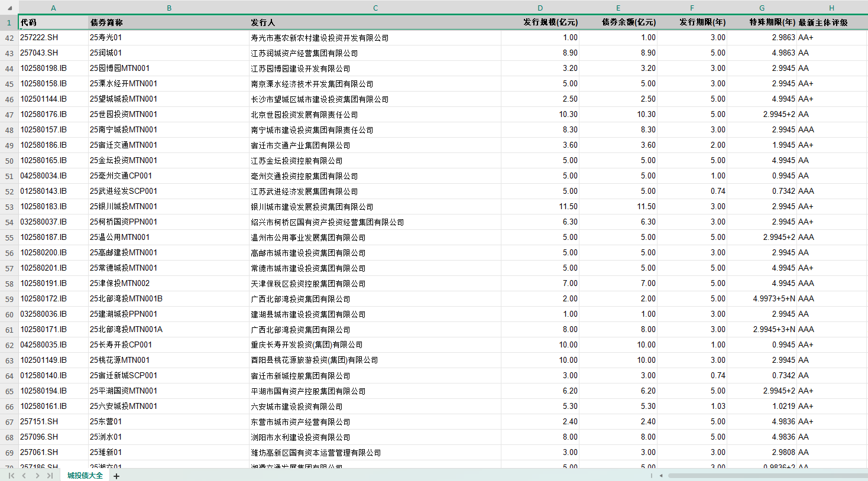Viewport: 868px width, 481px height.
Task: Go to last sheet navigation arrow
Action: (x=50, y=476)
